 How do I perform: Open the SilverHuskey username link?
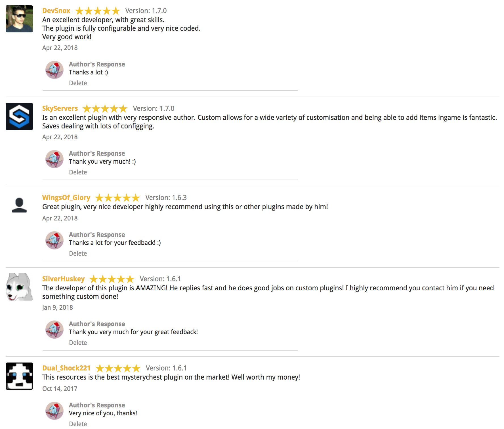click(63, 279)
